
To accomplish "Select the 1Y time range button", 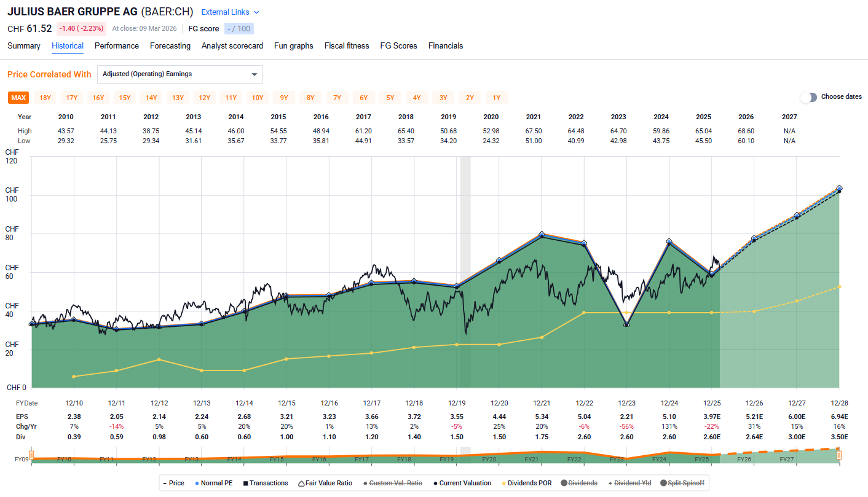I will [497, 98].
